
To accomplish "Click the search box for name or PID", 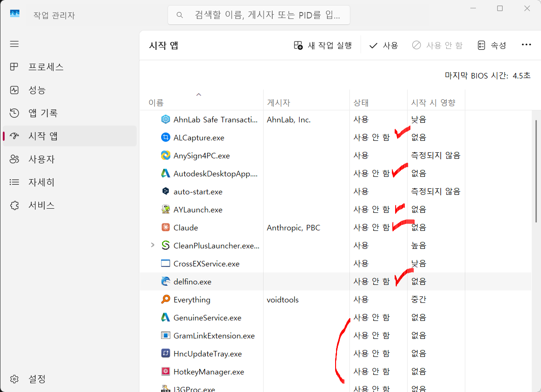I will 259,15.
